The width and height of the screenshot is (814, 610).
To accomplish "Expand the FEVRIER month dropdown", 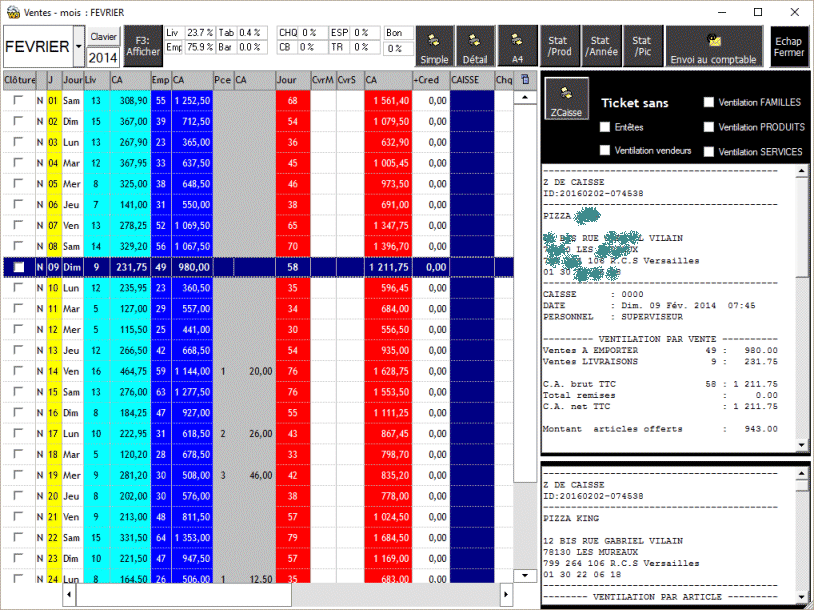I will click(79, 47).
